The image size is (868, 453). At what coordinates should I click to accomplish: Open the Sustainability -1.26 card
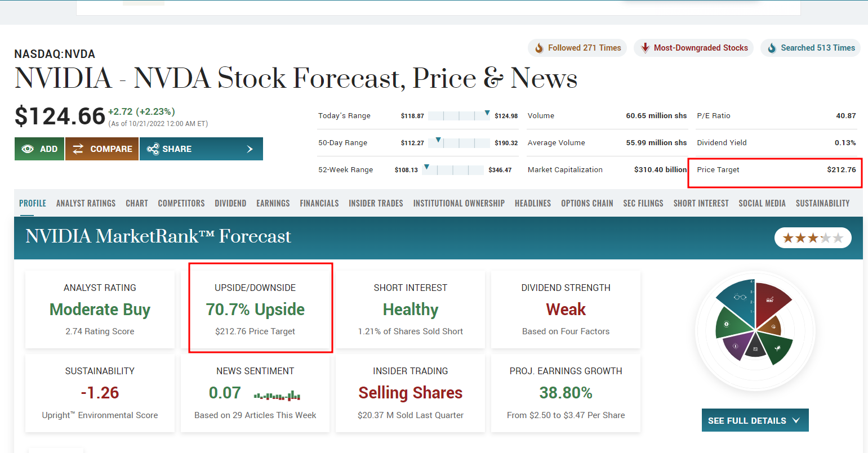coord(100,393)
